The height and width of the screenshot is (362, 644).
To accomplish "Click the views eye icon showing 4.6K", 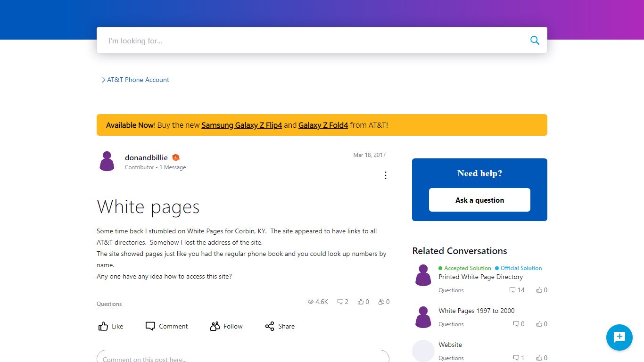I will (x=311, y=302).
